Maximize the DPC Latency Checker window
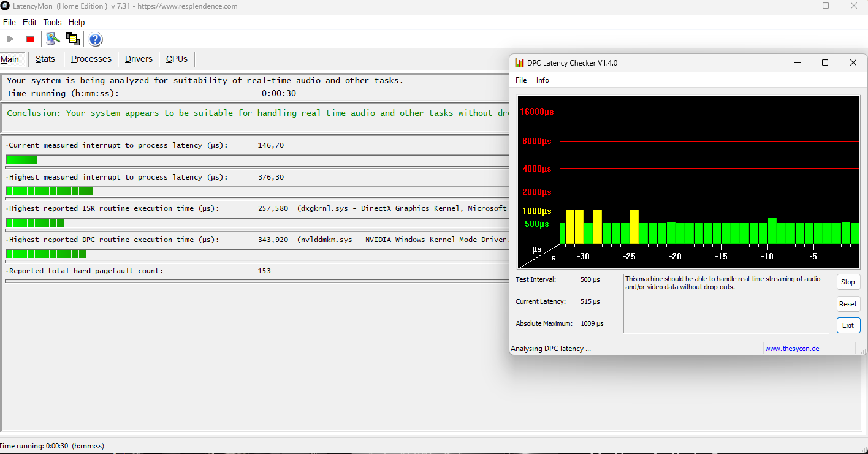The width and height of the screenshot is (868, 454). [825, 62]
